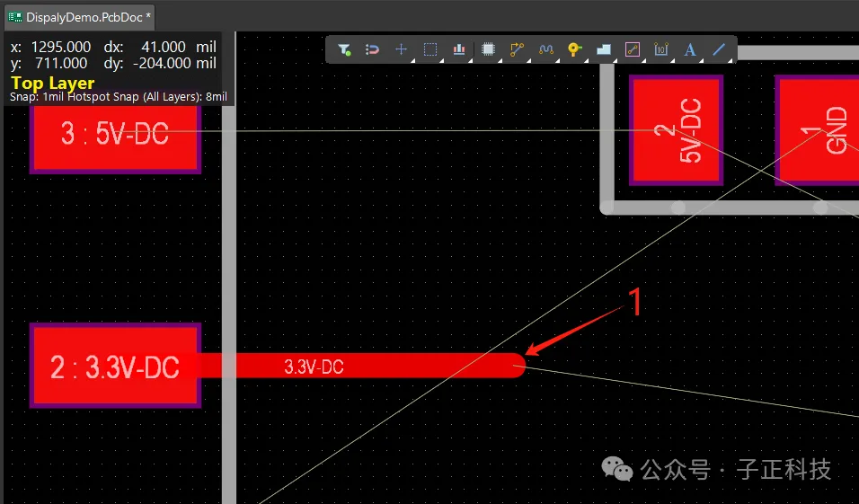Open the align objects tool
This screenshot has height=504, width=859.
point(459,49)
